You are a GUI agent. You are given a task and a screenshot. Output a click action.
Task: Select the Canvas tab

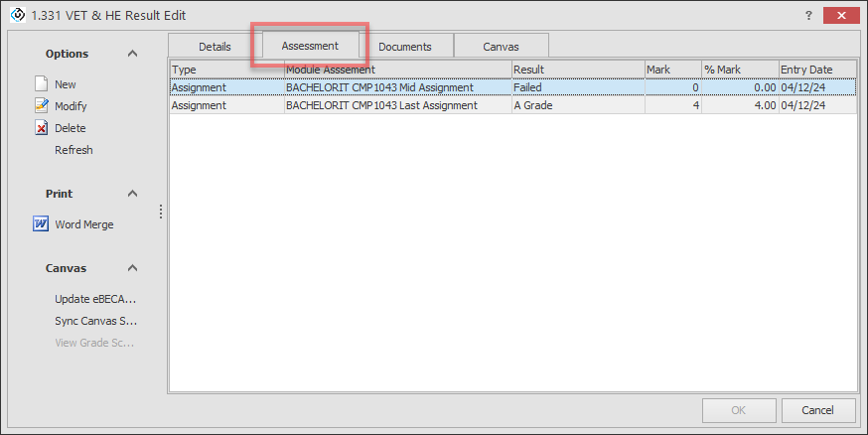pyautogui.click(x=501, y=47)
